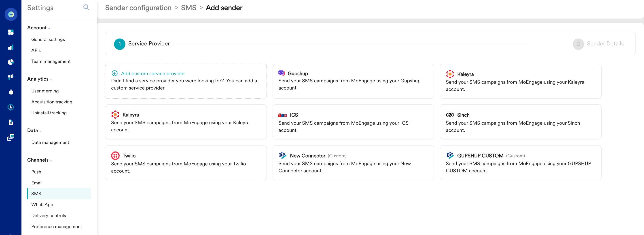The height and width of the screenshot is (235, 644).
Task: Open User merging settings
Action: click(45, 91)
